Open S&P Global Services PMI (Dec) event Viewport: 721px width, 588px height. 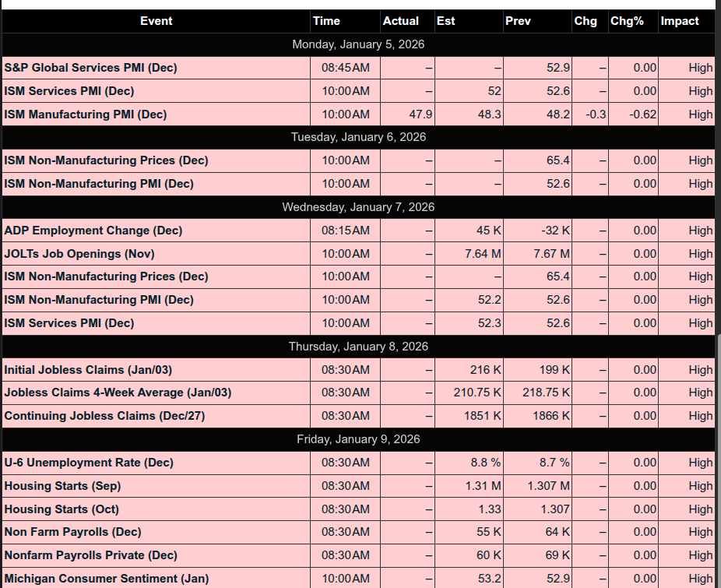pyautogui.click(x=90, y=68)
